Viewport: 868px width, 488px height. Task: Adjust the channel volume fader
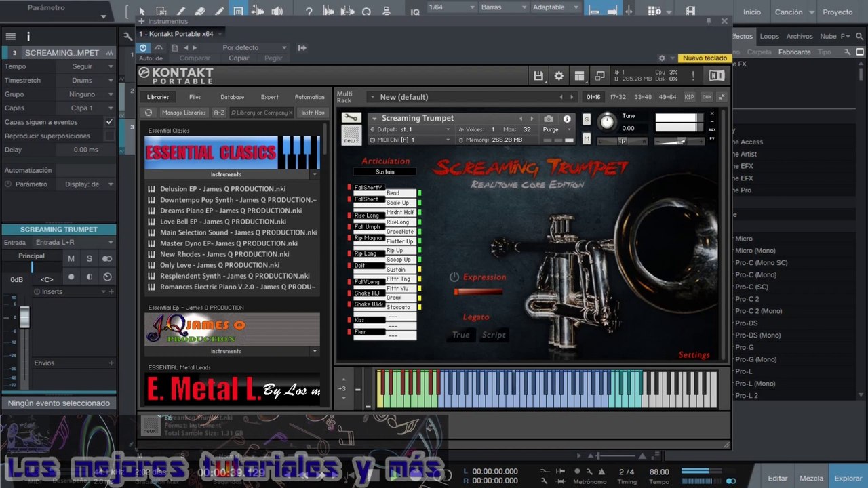tap(24, 317)
